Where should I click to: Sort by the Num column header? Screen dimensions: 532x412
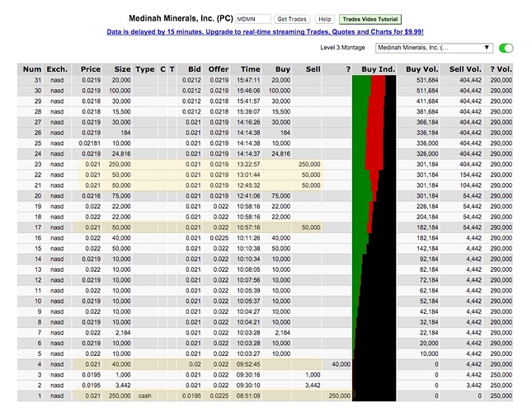pyautogui.click(x=32, y=69)
